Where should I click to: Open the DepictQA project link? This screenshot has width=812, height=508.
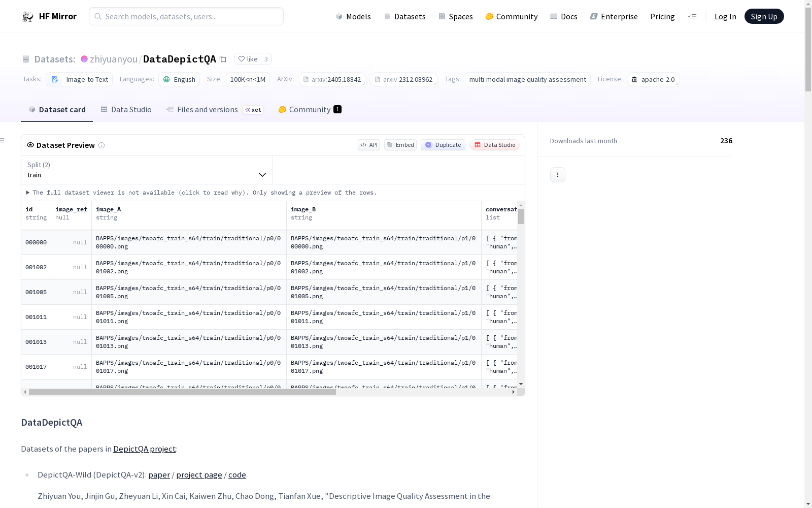[145, 449]
